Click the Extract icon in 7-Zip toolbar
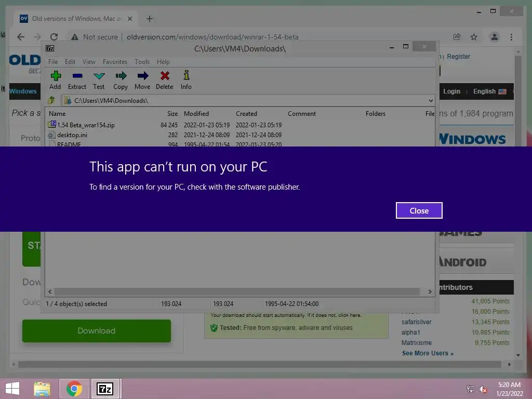Image resolution: width=532 pixels, height=399 pixels. click(77, 81)
